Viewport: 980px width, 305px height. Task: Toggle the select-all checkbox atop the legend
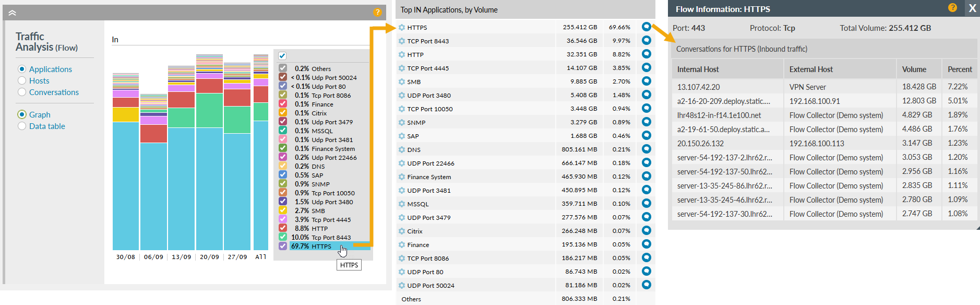282,56
